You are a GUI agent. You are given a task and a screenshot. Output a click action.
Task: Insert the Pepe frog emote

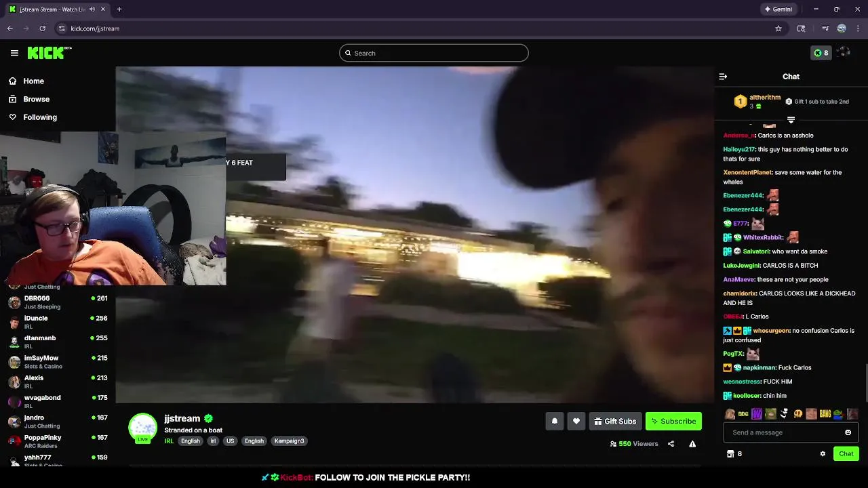pos(838,413)
